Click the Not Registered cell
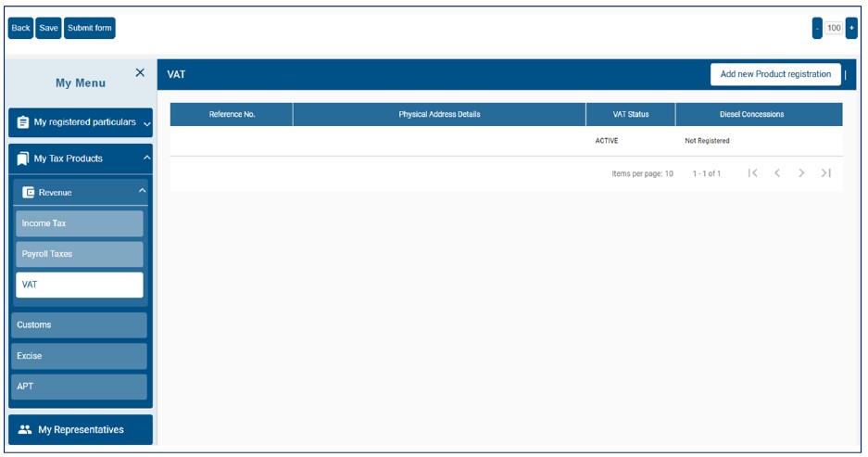Image resolution: width=868 pixels, height=457 pixels. click(x=707, y=141)
